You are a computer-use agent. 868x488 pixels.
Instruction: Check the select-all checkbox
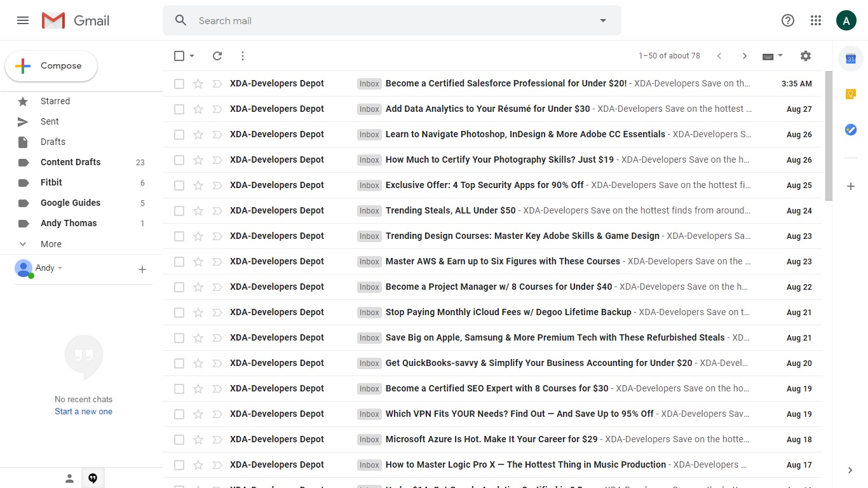(179, 56)
